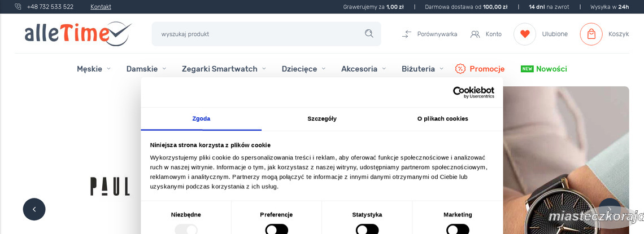This screenshot has height=234, width=644.
Task: Open the shopping bag cart icon
Action: 591,34
